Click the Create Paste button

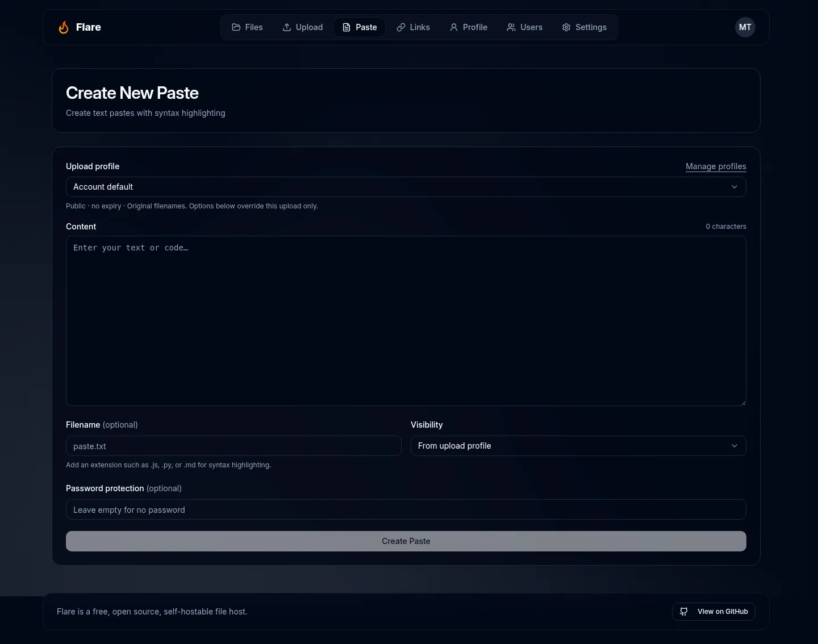point(406,541)
